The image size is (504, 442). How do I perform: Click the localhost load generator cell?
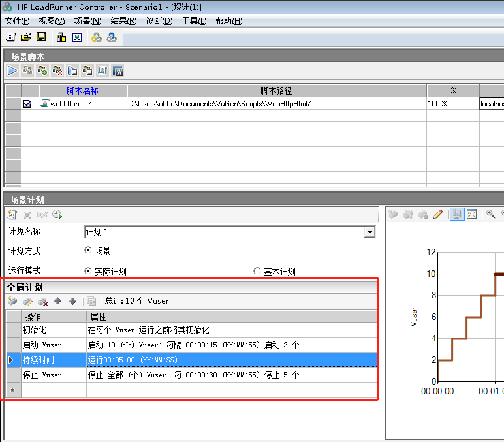492,103
